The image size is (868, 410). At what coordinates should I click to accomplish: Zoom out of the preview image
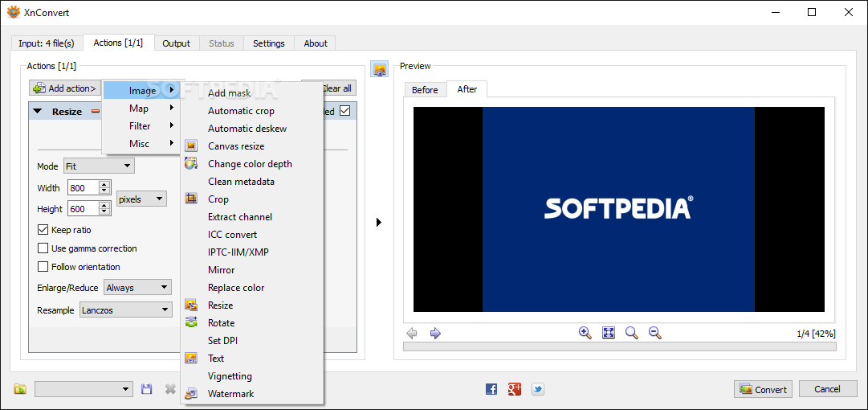click(x=655, y=333)
